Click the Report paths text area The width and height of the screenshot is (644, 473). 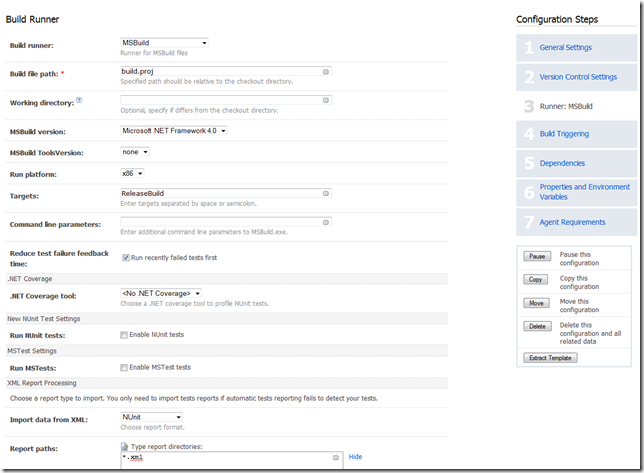coord(232,460)
